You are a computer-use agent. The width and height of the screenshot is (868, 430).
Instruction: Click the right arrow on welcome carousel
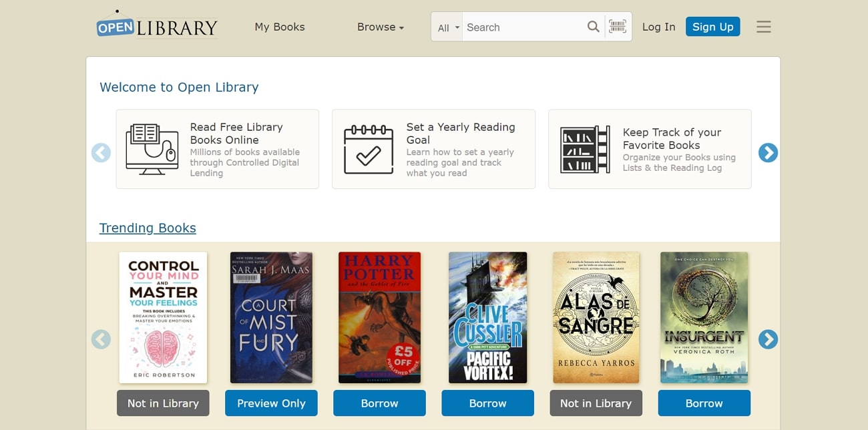pyautogui.click(x=768, y=153)
